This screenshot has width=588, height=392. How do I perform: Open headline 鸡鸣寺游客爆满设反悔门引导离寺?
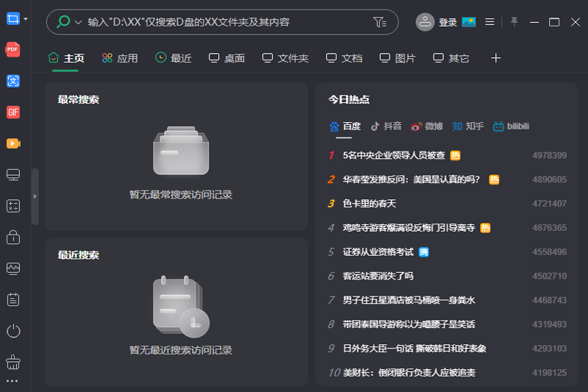pyautogui.click(x=409, y=228)
